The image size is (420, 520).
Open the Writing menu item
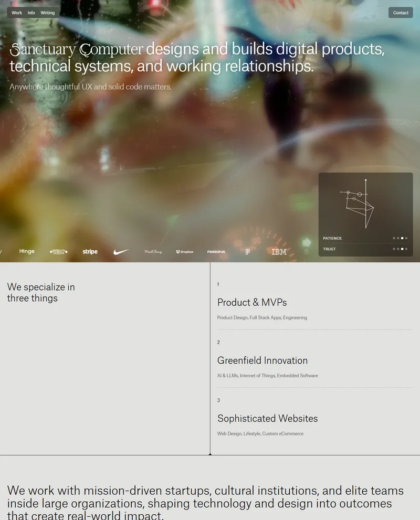pyautogui.click(x=47, y=13)
